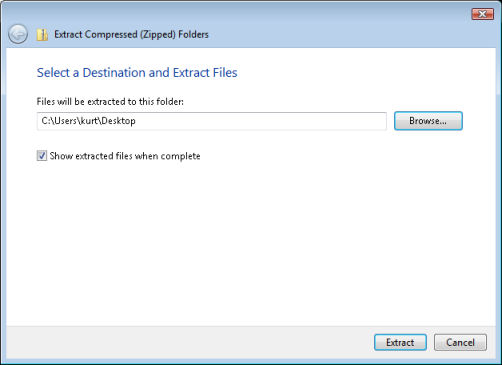Focus the destination folder path field
Viewport: 502px width, 365px height.
click(x=212, y=121)
